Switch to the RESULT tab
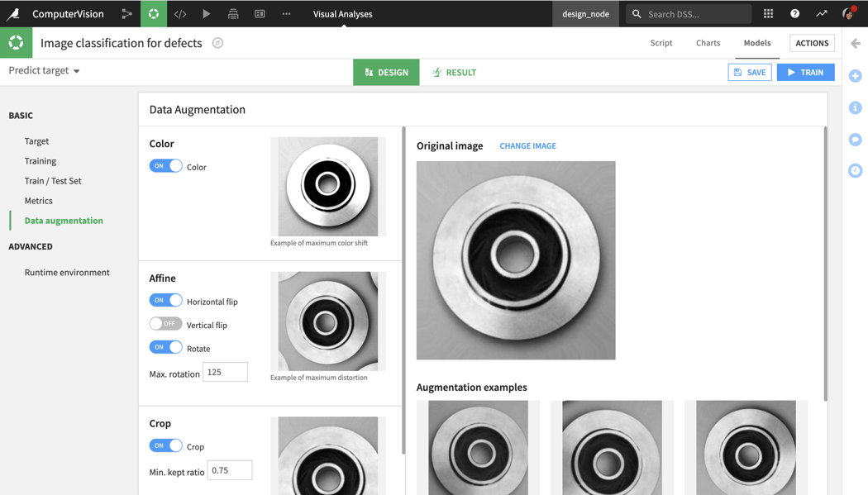Viewport: 868px width, 495px height. [x=454, y=73]
